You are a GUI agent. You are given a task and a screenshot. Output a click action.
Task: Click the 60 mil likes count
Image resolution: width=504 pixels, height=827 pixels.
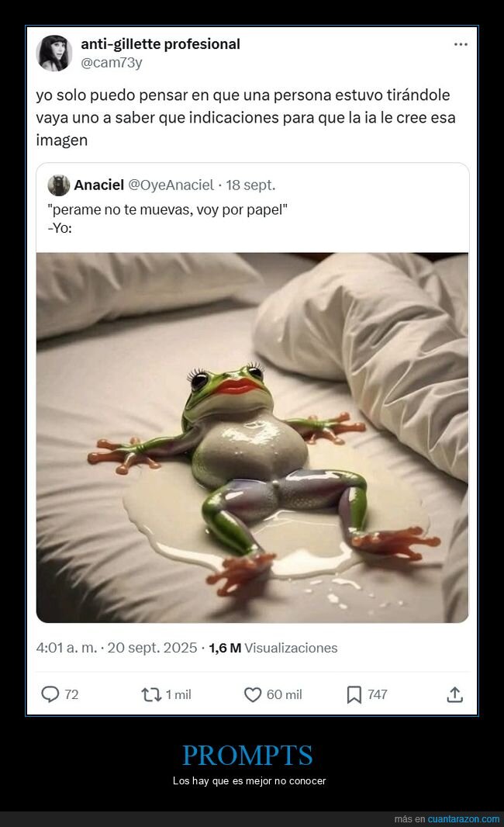pyautogui.click(x=284, y=694)
